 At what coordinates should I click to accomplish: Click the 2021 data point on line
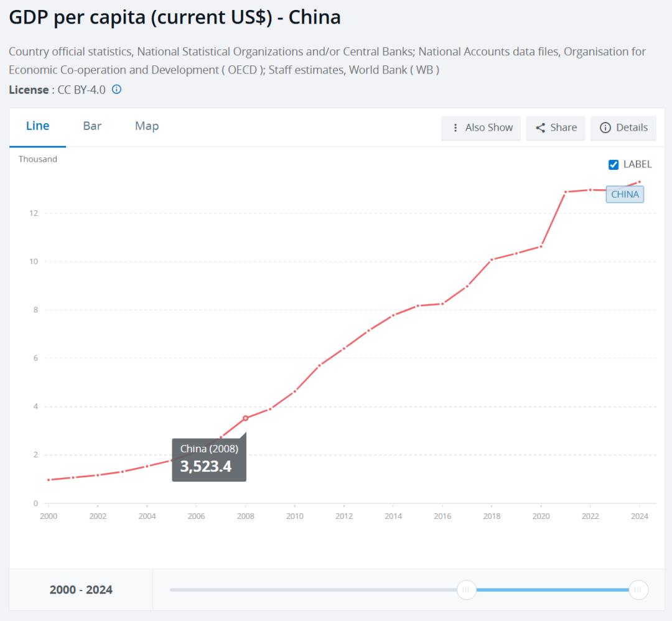566,192
